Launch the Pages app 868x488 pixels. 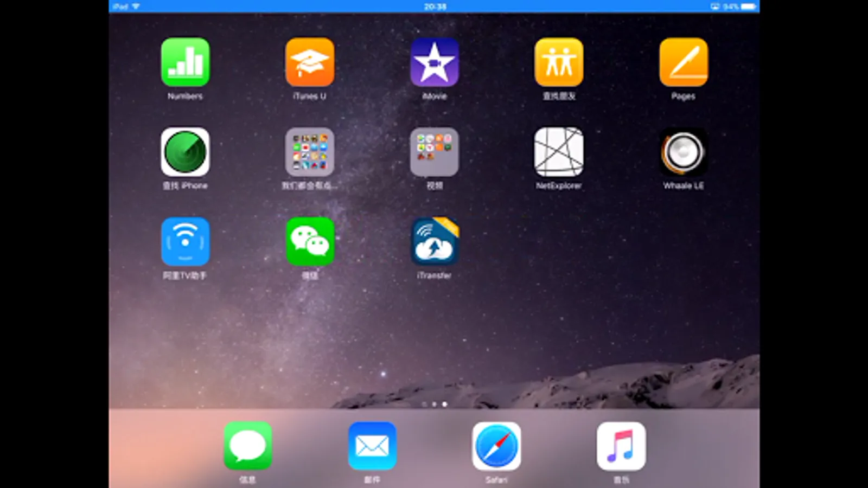[684, 62]
